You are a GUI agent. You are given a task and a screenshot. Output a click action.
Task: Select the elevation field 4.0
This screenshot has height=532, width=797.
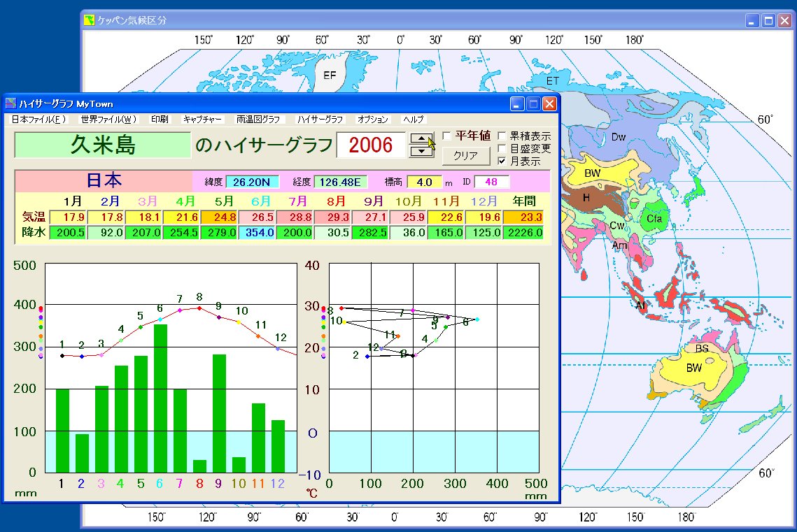425,182
